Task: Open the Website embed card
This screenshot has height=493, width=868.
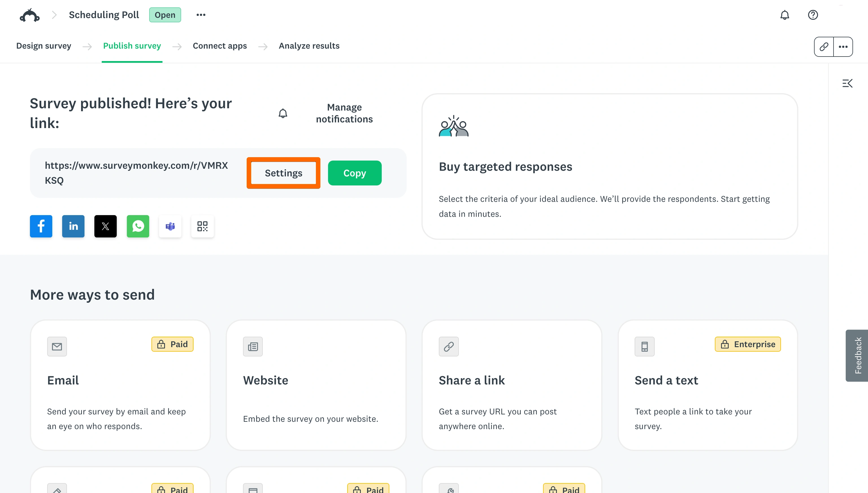Action: [x=316, y=385]
